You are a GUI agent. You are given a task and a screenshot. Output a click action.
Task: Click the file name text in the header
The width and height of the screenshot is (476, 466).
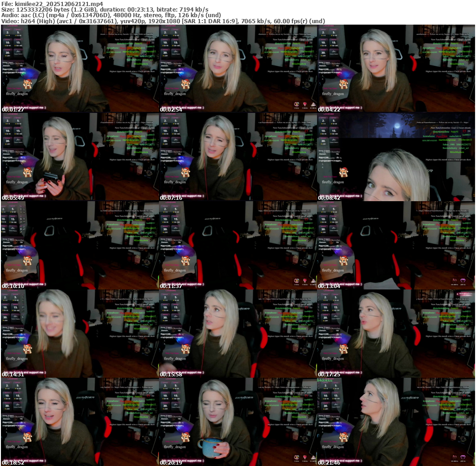click(52, 4)
